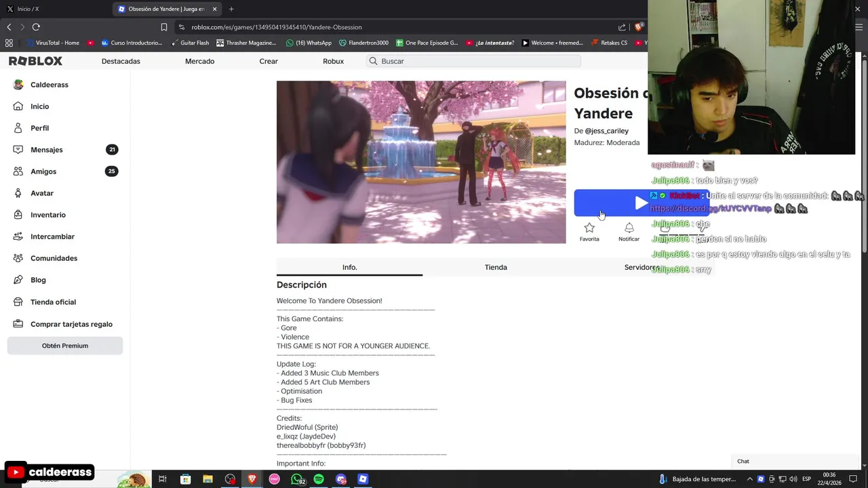Open Brave Shields lion icon
The height and width of the screenshot is (488, 868).
tap(638, 27)
